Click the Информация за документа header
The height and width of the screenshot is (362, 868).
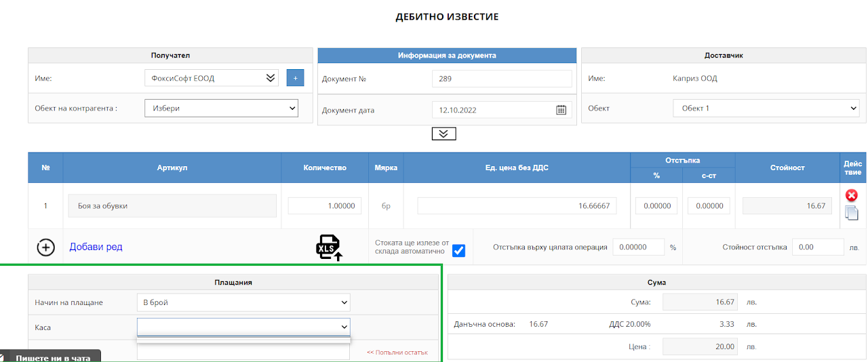[447, 56]
